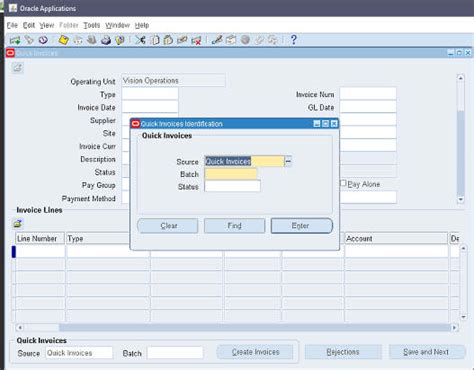The width and height of the screenshot is (474, 370).
Task: Click the Status field in the dialog
Action: [x=232, y=186]
